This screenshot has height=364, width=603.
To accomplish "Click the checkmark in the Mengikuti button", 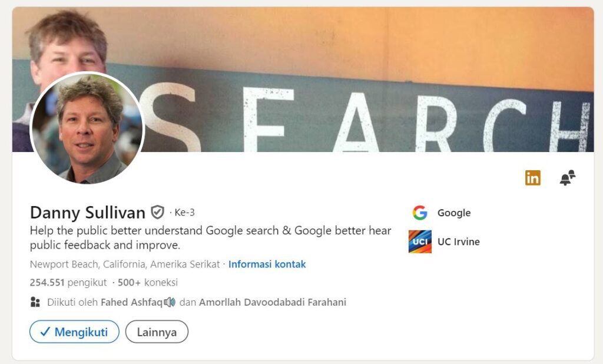I will coord(45,332).
